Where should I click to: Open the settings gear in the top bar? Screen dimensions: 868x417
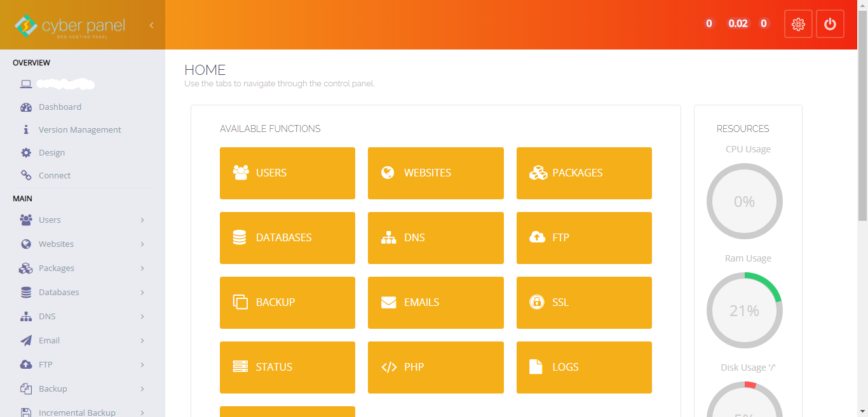pos(798,23)
